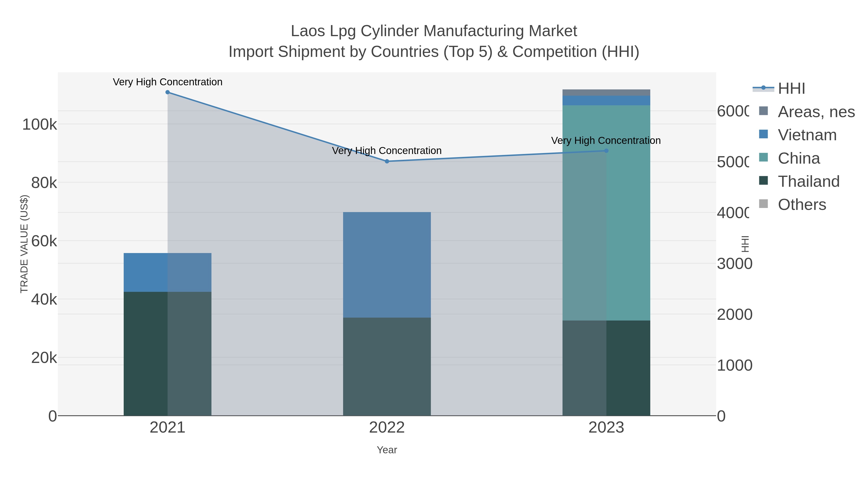Image resolution: width=868 pixels, height=488 pixels.
Task: Click the Thailand segment of the 2022 bar
Action: pyautogui.click(x=387, y=367)
